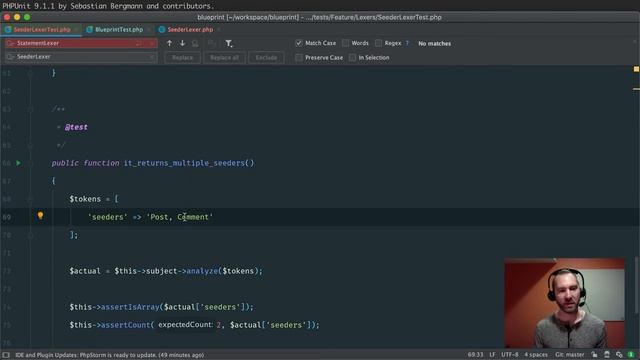The width and height of the screenshot is (640, 360).
Task: Click the analyze method call
Action: pyautogui.click(x=202, y=271)
